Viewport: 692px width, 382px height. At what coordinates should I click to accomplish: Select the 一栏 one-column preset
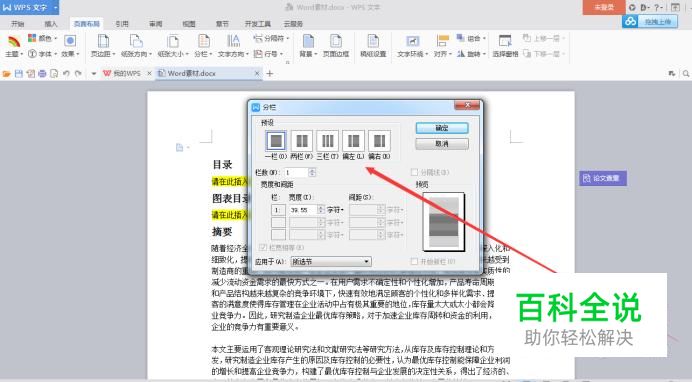(x=276, y=141)
